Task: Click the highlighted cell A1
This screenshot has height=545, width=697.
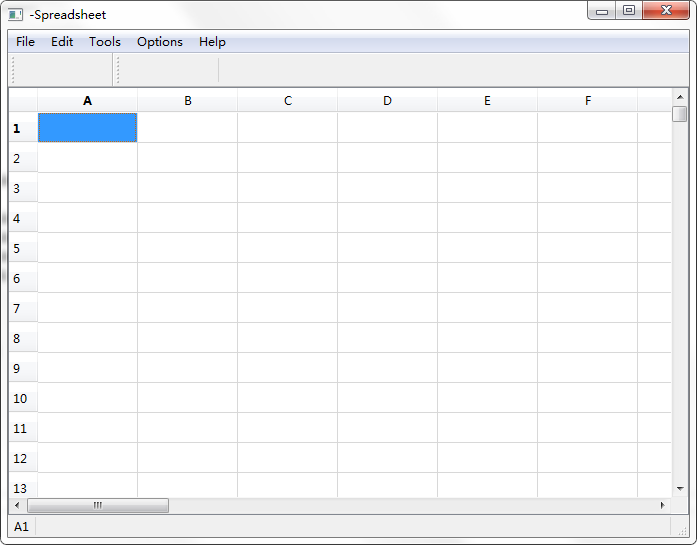Action: coord(88,128)
